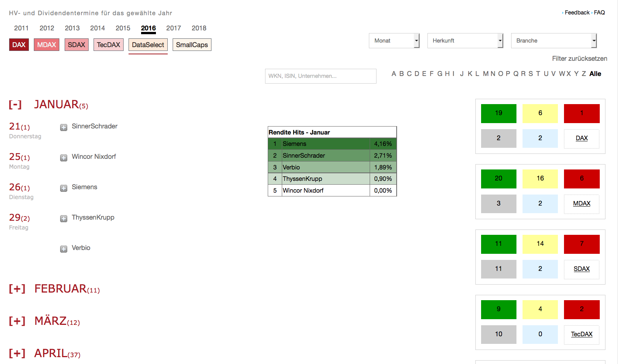This screenshot has height=364, width=618.
Task: Select year 2012
Action: (47, 28)
